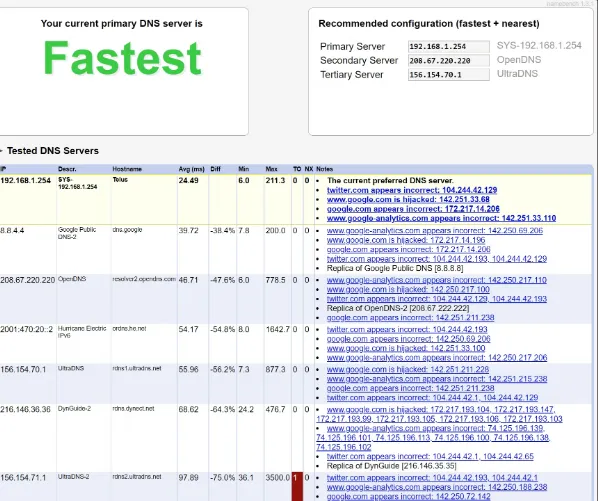
Task: Click the Max column header
Action: 272,169
